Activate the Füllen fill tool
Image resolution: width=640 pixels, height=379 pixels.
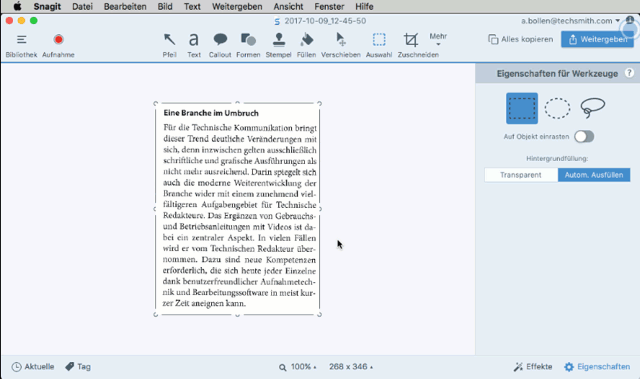pyautogui.click(x=306, y=45)
